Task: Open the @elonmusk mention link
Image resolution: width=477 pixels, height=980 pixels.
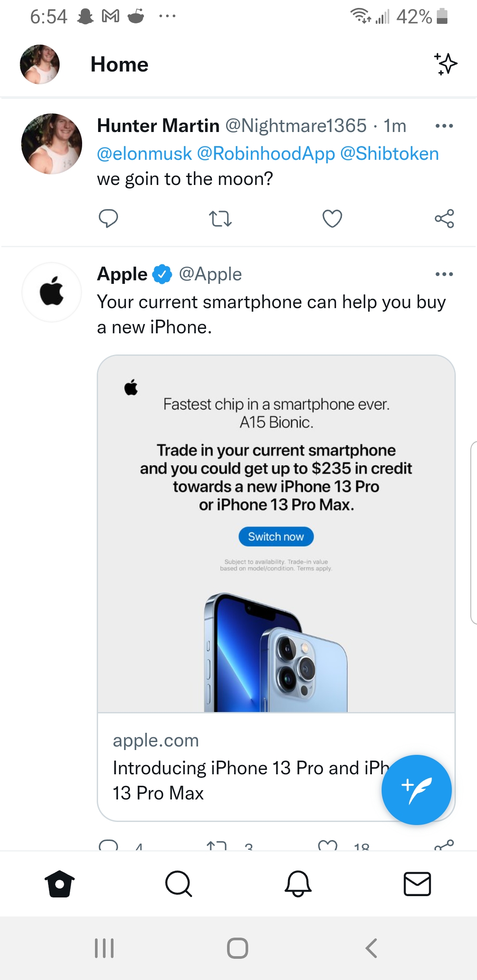Action: [x=144, y=154]
